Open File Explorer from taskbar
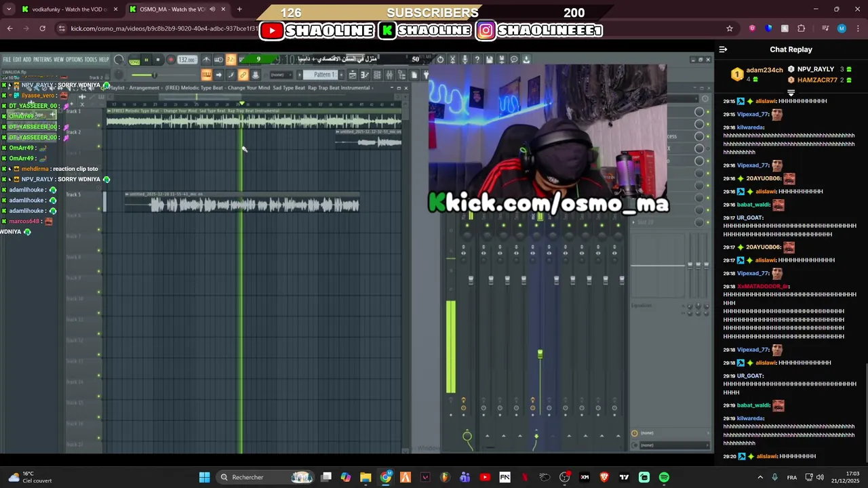868x488 pixels. click(366, 477)
